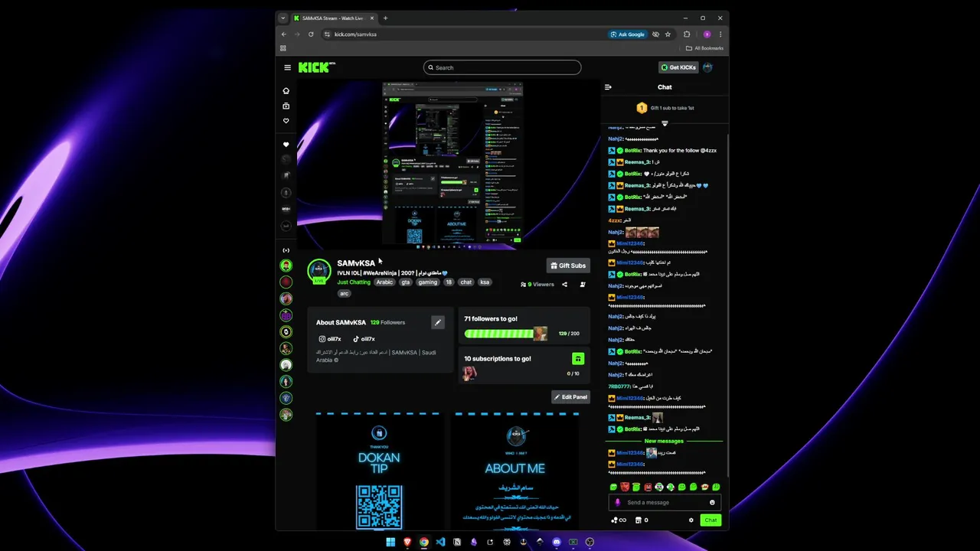Open the Kick hamburger menu
Image resolution: width=980 pixels, height=551 pixels.
[287, 67]
